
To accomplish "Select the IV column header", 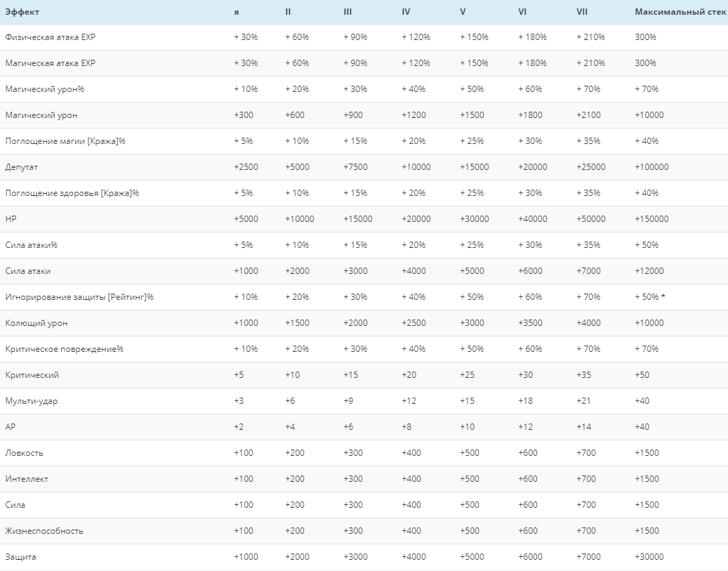I will click(406, 12).
